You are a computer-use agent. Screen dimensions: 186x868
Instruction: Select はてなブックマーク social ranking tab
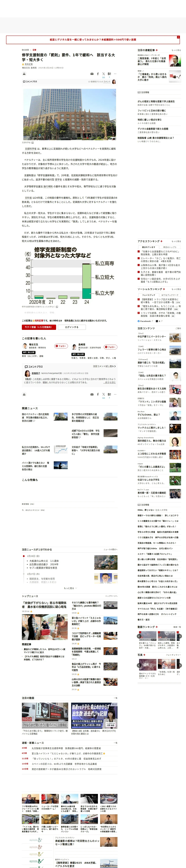pos(169,295)
